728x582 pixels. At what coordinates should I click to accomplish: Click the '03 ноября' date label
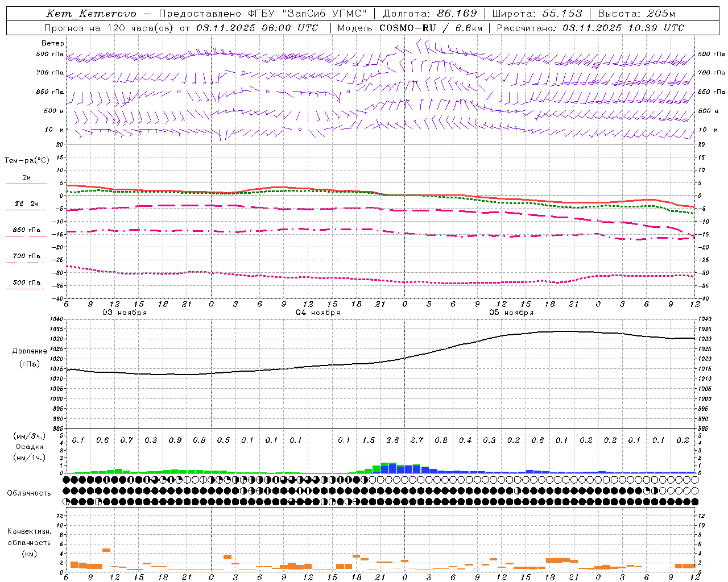[x=125, y=313]
